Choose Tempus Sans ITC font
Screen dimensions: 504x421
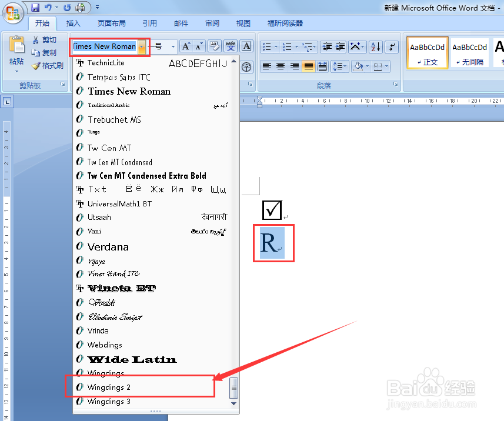152,77
